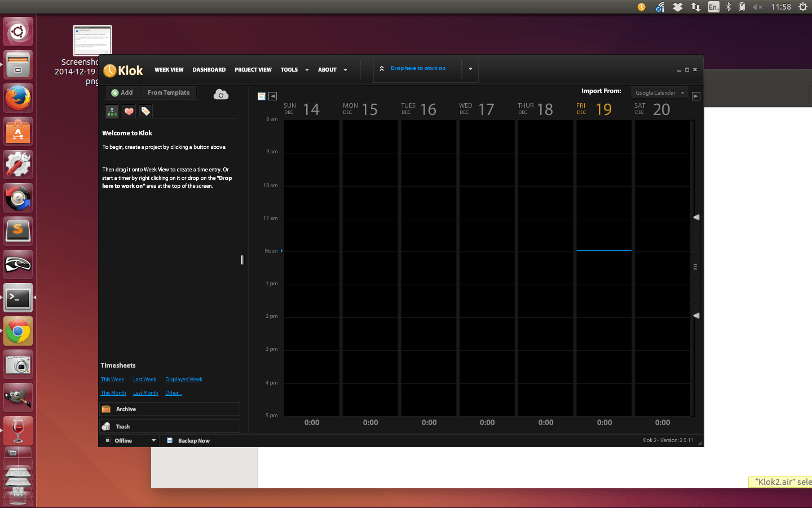Open the project hierarchy view tab icon

click(112, 111)
